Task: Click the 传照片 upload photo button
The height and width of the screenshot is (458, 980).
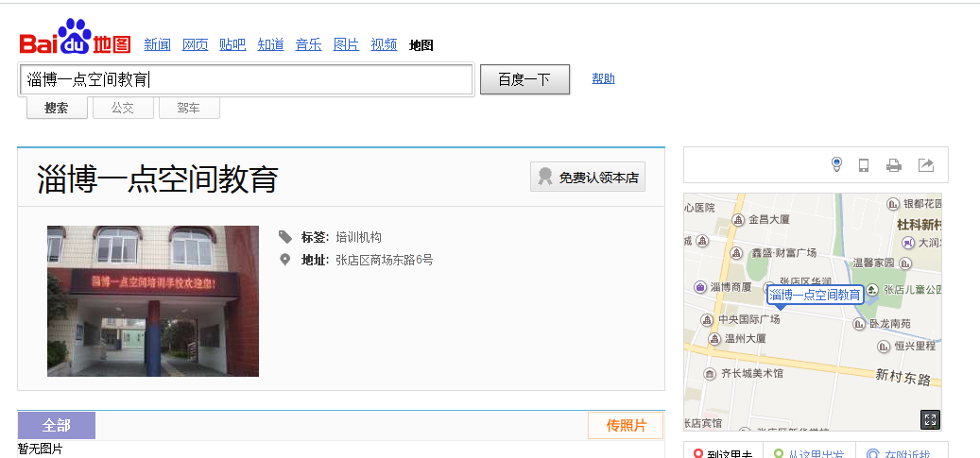Action: click(x=626, y=426)
